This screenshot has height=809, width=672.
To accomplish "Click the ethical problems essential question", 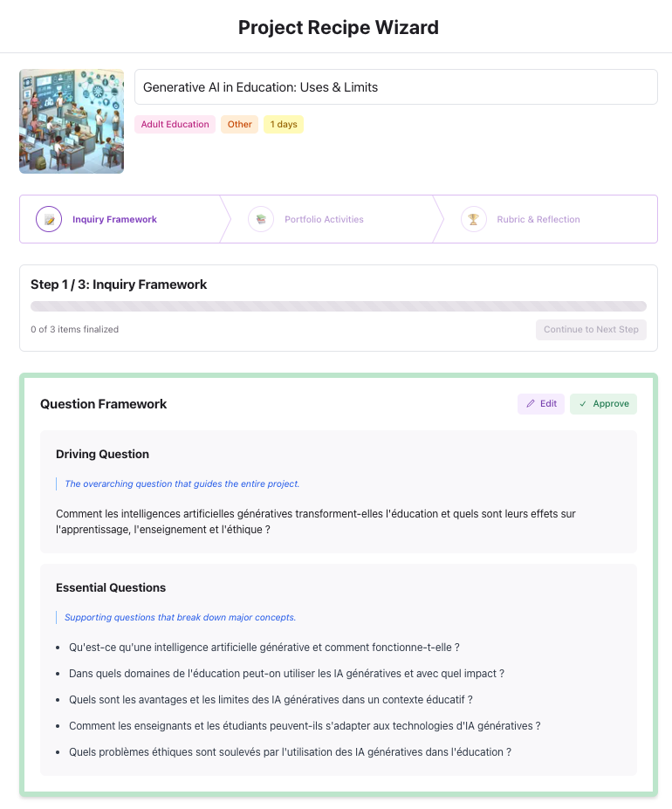I will click(x=290, y=752).
